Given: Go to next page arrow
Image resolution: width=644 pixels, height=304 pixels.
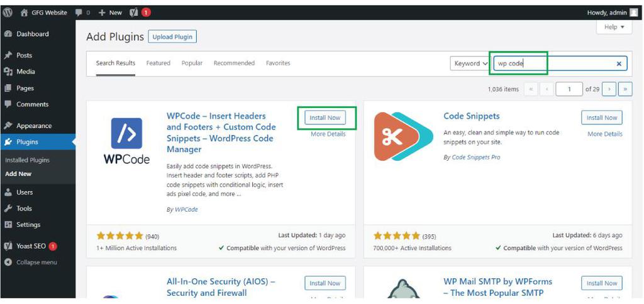Looking at the screenshot, I should tap(609, 89).
